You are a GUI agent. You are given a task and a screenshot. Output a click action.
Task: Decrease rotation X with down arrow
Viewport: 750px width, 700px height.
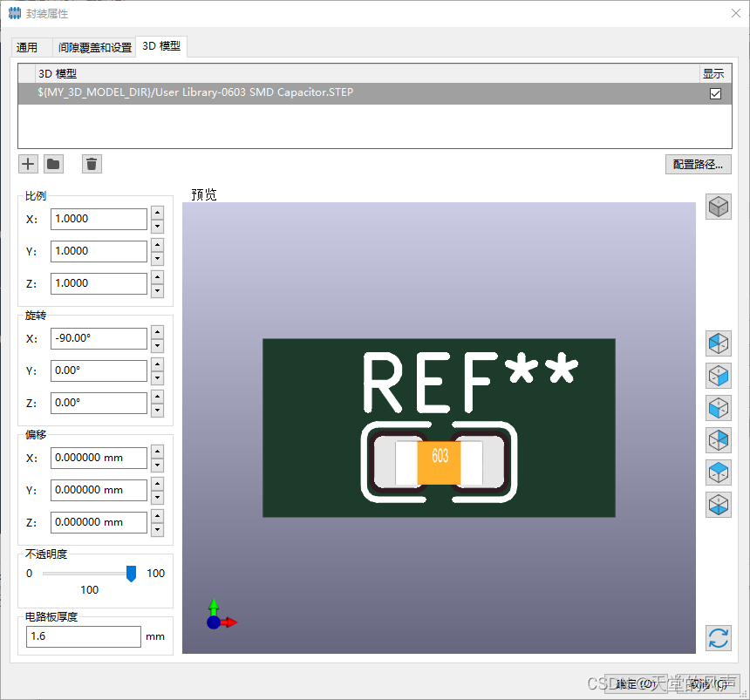point(157,346)
